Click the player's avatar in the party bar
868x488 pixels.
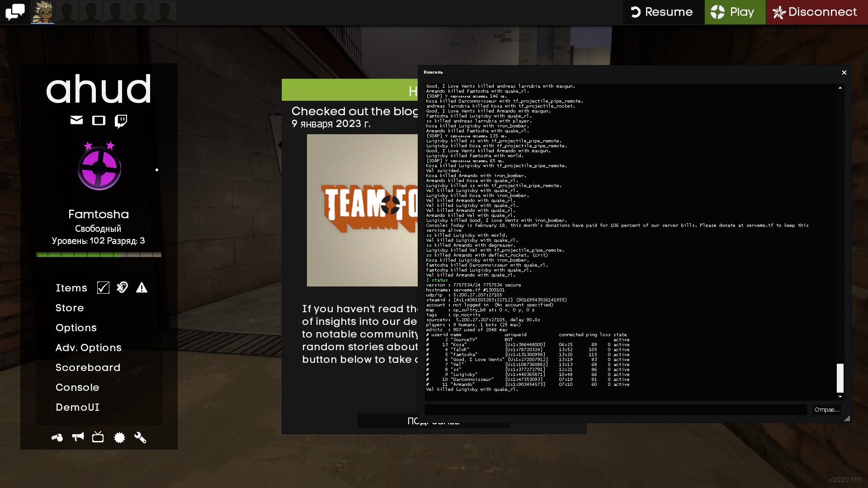point(42,12)
